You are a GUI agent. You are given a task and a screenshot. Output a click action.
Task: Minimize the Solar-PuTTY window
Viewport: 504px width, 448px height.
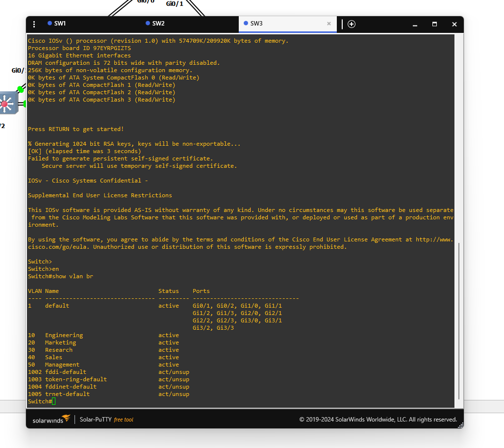pyautogui.click(x=415, y=25)
